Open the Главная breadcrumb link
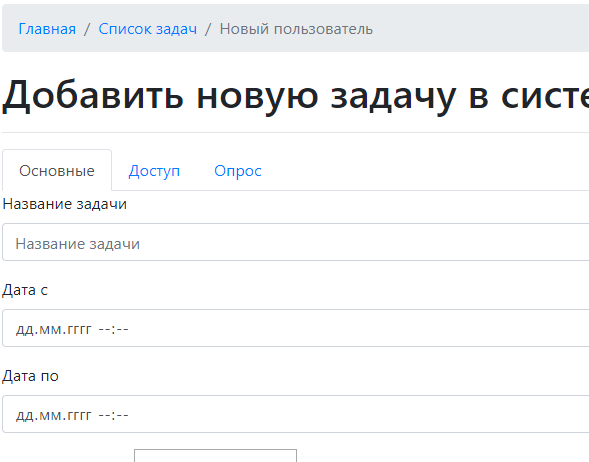This screenshot has height=462, width=589. tap(47, 29)
